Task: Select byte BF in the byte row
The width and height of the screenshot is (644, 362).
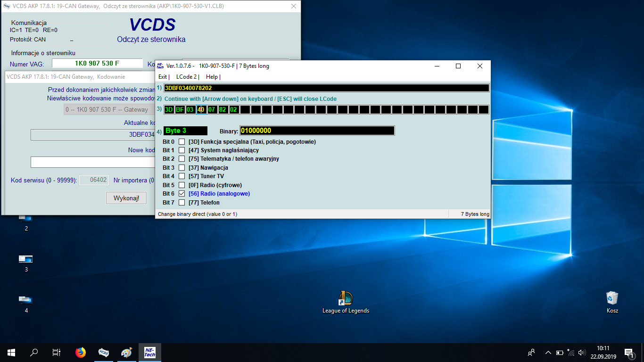Action: click(x=180, y=110)
